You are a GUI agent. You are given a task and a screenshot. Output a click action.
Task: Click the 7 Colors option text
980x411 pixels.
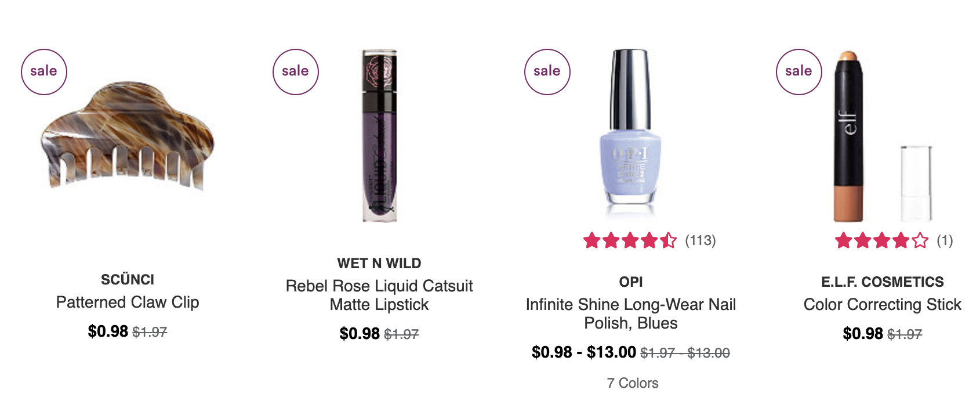[633, 383]
